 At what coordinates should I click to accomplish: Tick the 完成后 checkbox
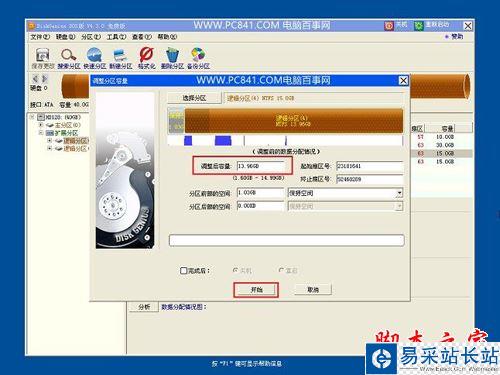pyautogui.click(x=183, y=270)
